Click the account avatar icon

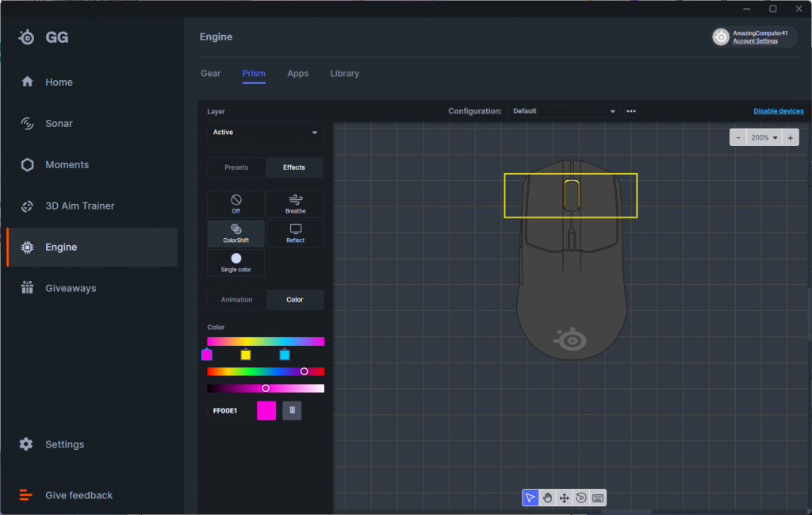pos(721,37)
